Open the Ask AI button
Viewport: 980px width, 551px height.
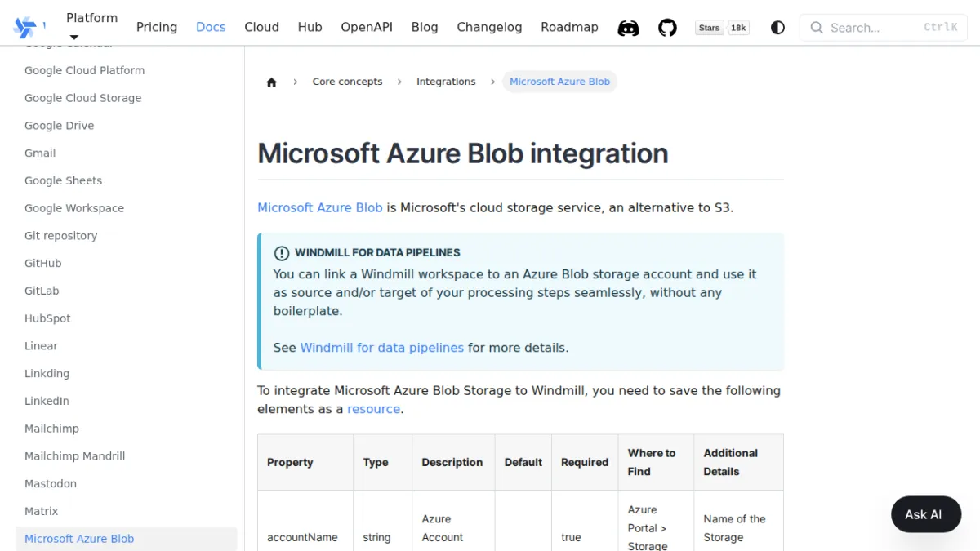(x=925, y=514)
